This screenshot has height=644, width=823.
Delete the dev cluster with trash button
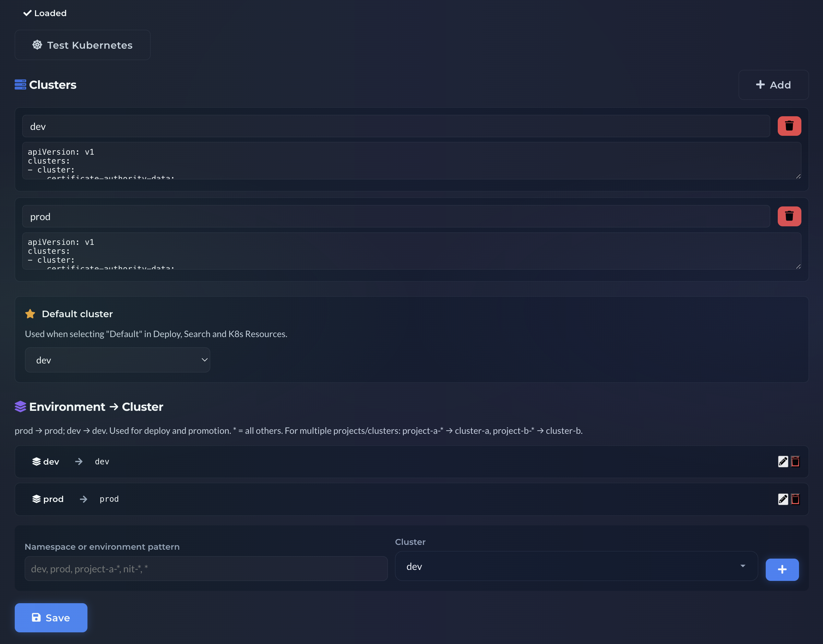(x=789, y=126)
